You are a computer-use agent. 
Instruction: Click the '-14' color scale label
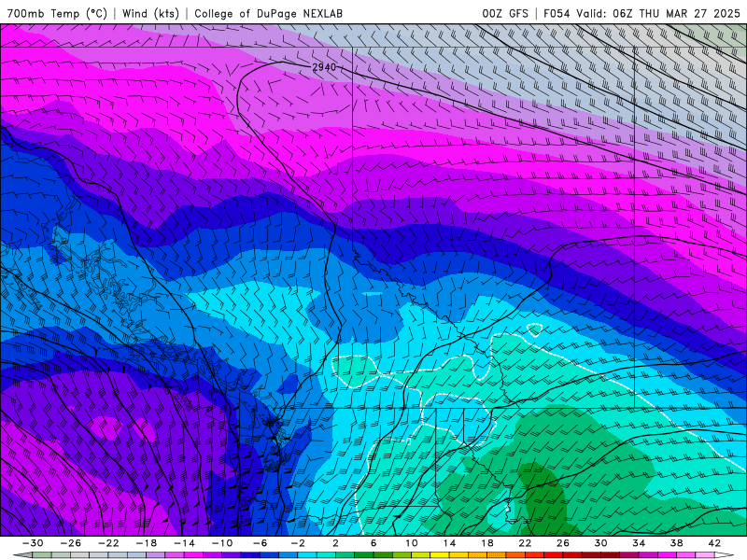click(184, 543)
